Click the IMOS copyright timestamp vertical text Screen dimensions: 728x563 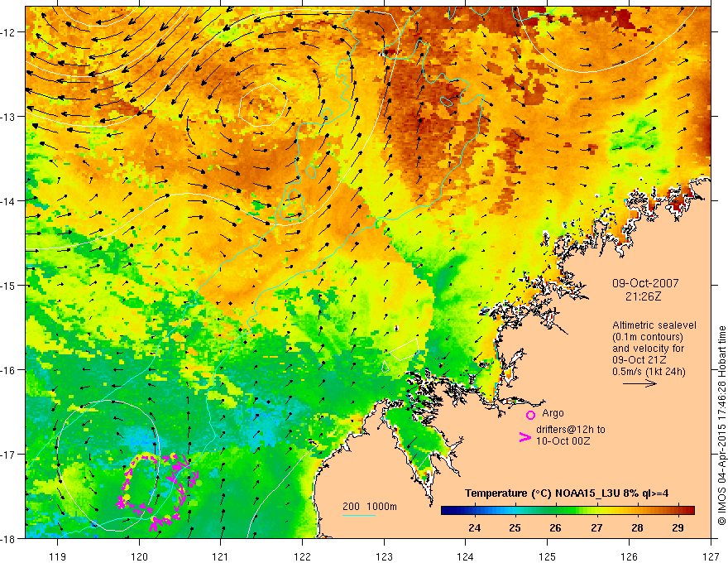[721, 426]
